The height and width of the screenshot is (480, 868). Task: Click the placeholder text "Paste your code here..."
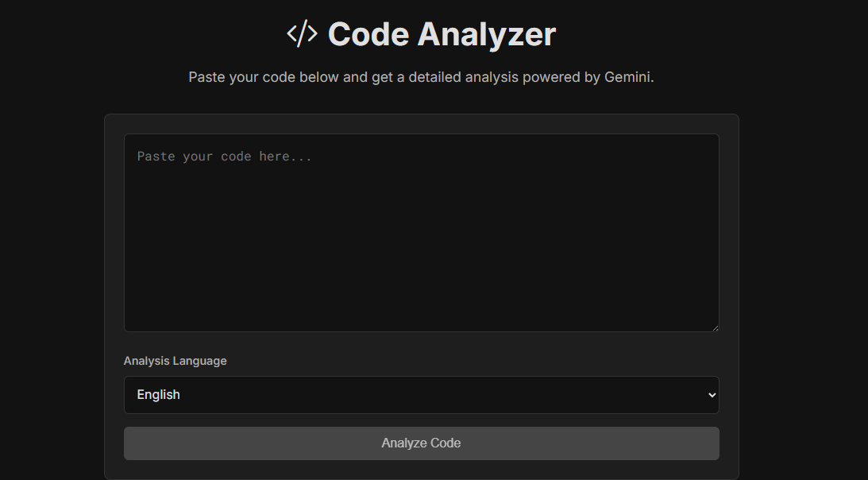click(224, 157)
